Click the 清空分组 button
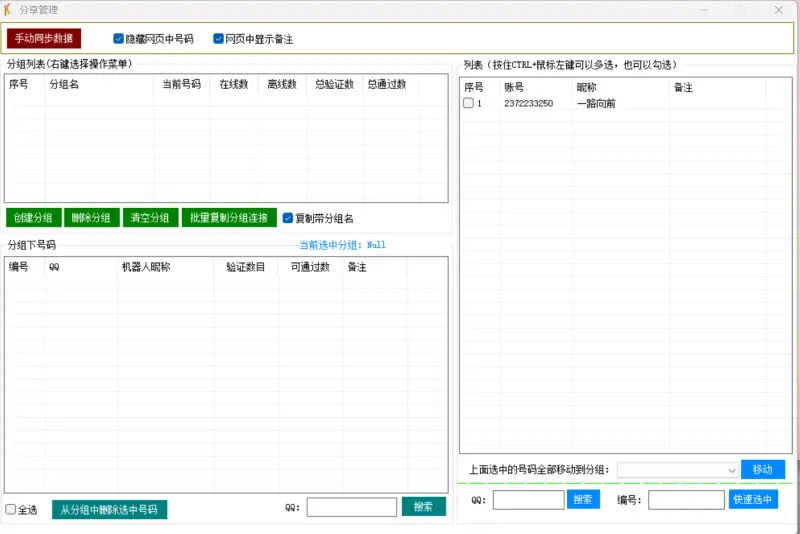The image size is (800, 534). [150, 218]
